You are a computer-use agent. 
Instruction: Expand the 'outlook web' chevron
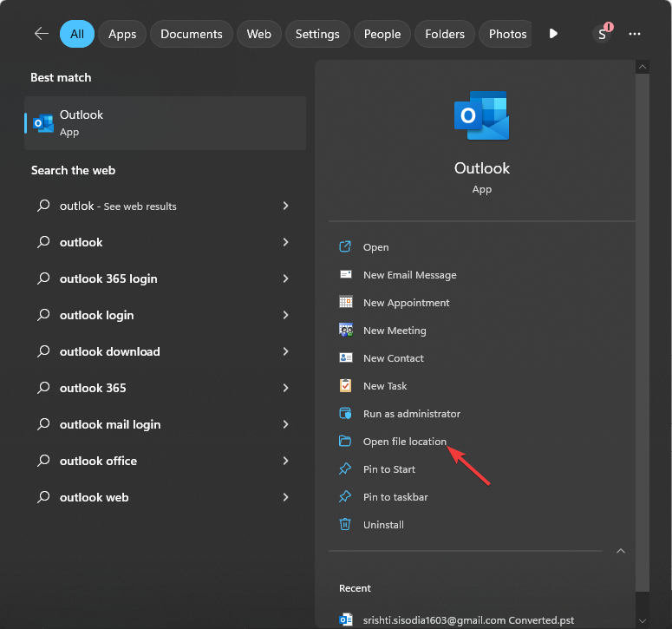pyautogui.click(x=285, y=497)
